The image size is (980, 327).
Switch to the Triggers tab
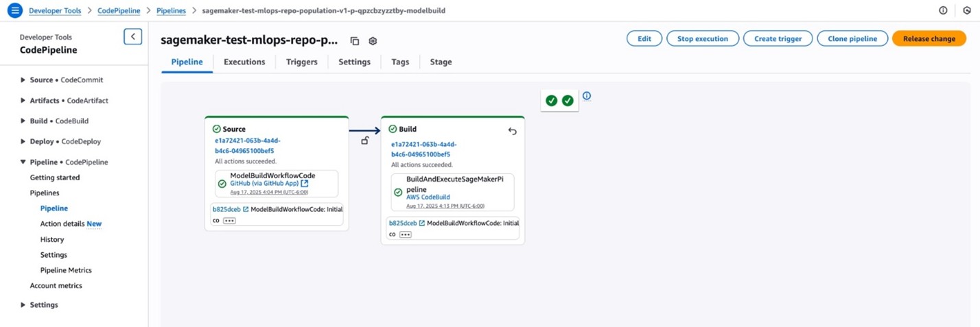click(302, 62)
